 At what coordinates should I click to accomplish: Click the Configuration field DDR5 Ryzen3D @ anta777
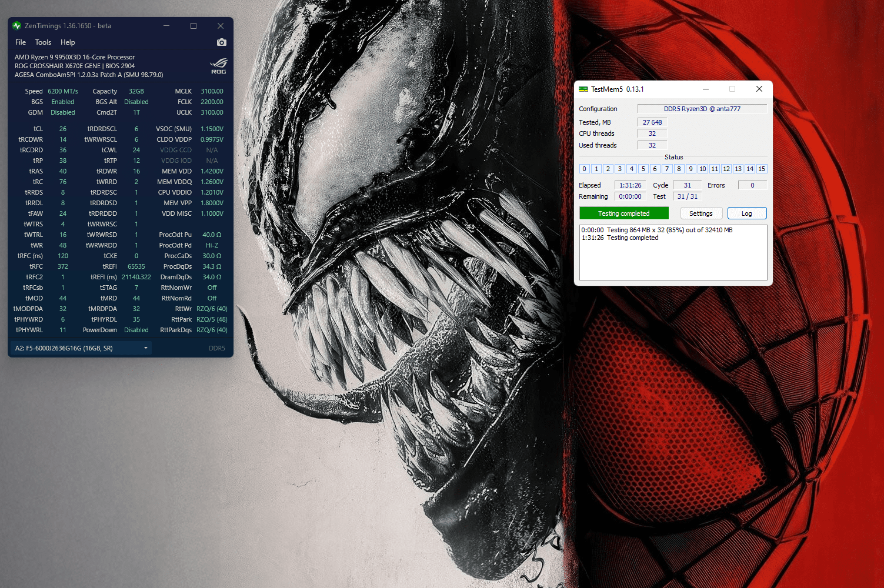point(702,109)
